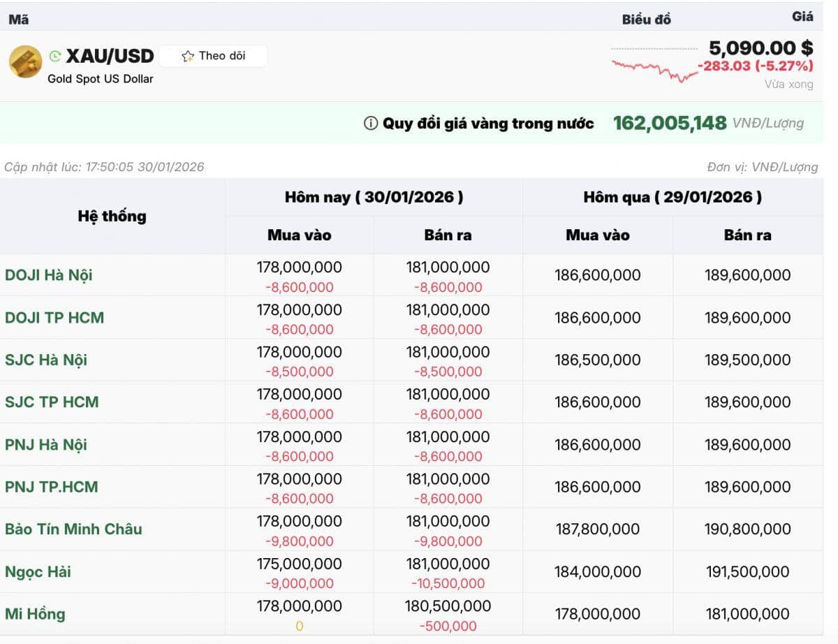Follow XAU/USD with Theo dõi button

[213, 56]
